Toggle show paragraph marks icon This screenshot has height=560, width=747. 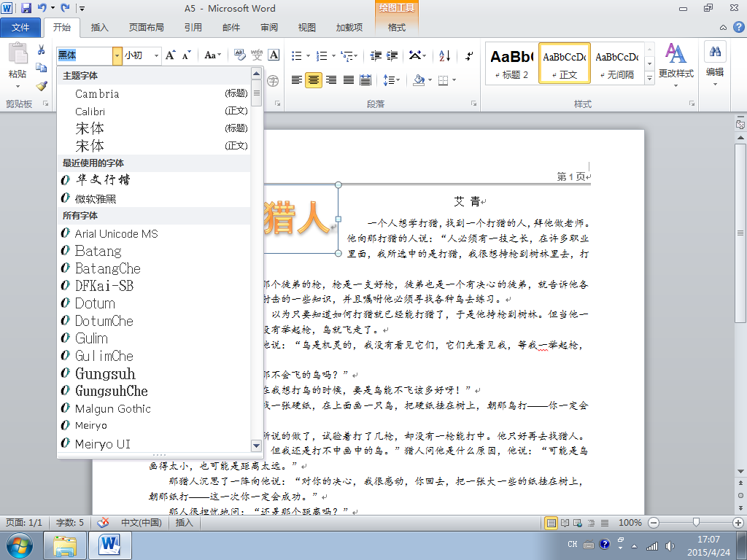469,55
